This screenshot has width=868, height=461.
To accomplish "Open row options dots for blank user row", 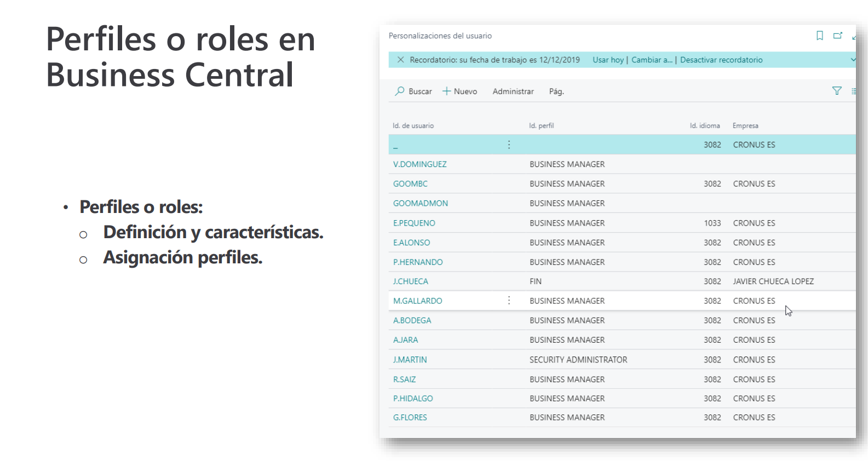I will point(509,145).
